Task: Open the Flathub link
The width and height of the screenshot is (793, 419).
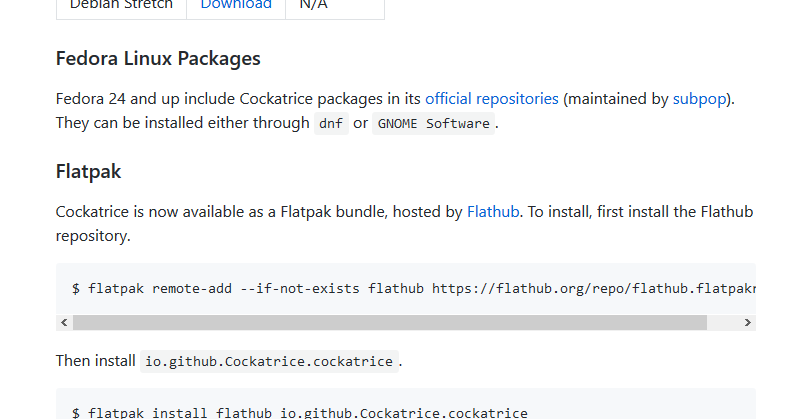Action: click(493, 212)
